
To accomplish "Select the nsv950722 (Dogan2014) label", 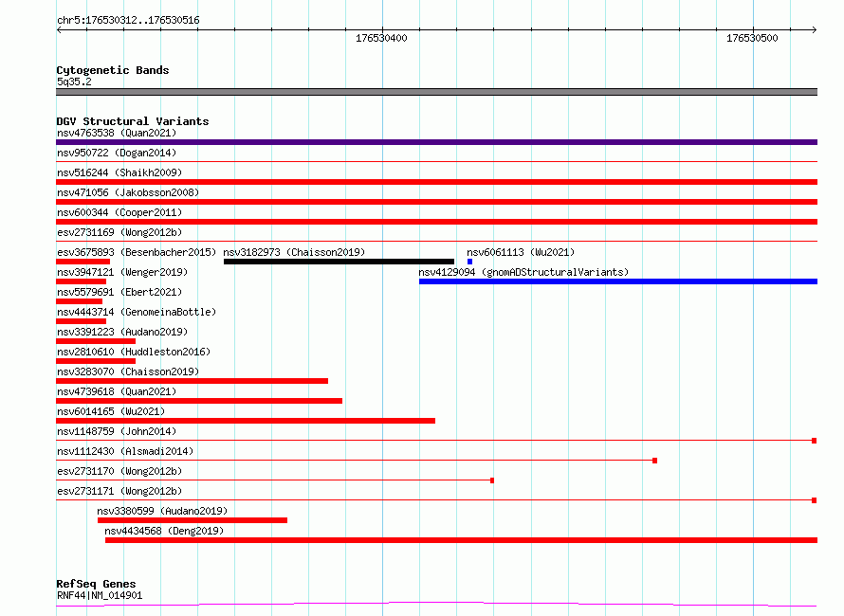I will point(117,153).
